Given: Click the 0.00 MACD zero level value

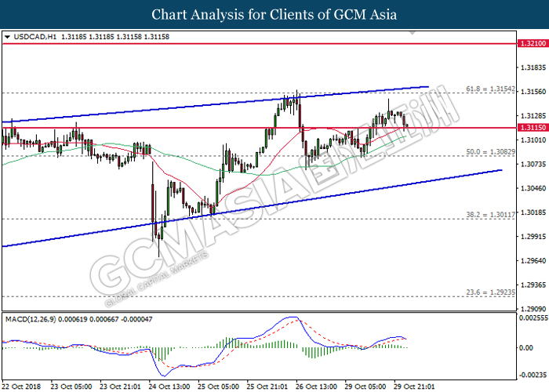Looking at the screenshot, I should pos(526,347).
